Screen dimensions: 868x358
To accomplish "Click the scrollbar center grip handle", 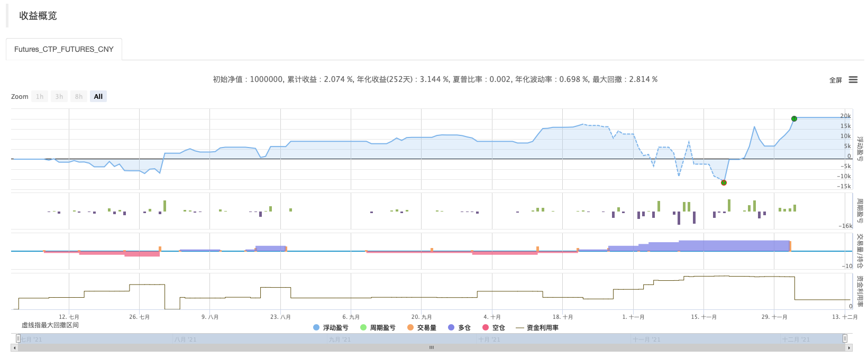I will click(432, 348).
